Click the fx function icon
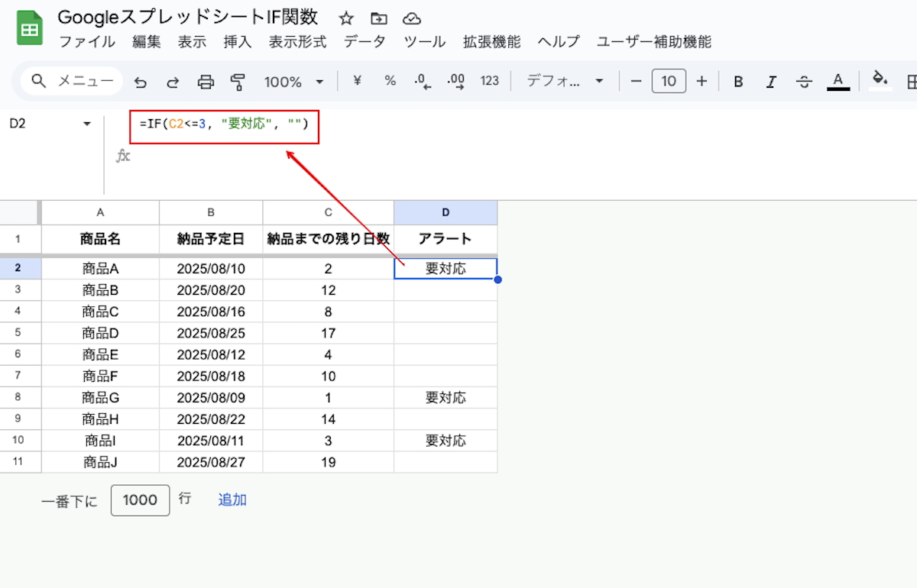The width and height of the screenshot is (917, 588). click(x=123, y=156)
